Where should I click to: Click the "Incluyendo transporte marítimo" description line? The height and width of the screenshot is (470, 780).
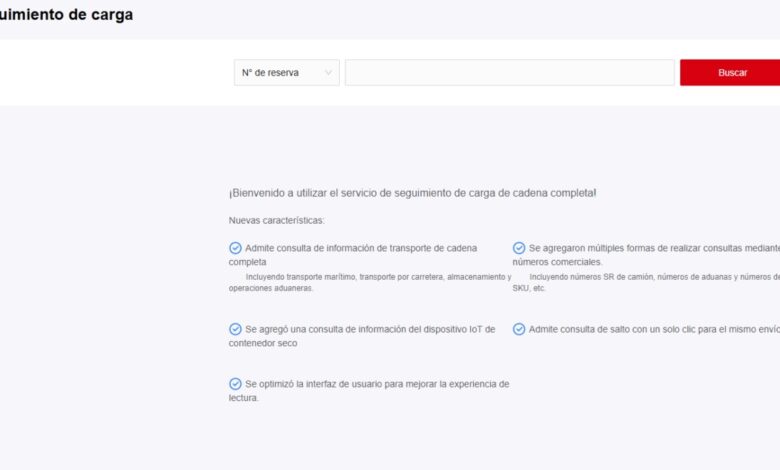coord(378,276)
